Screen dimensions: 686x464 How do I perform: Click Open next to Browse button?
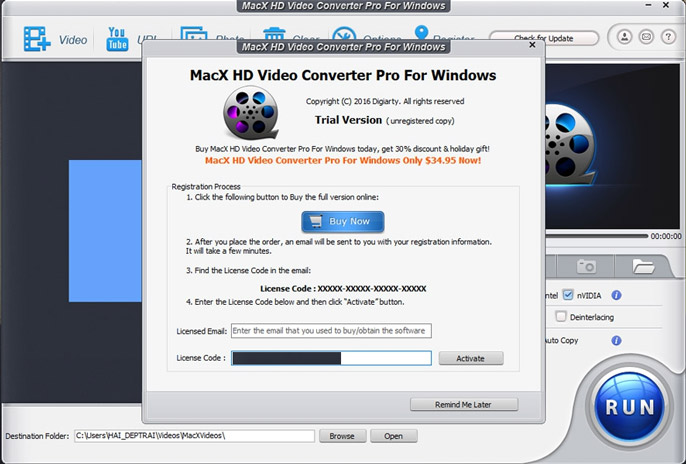point(393,436)
